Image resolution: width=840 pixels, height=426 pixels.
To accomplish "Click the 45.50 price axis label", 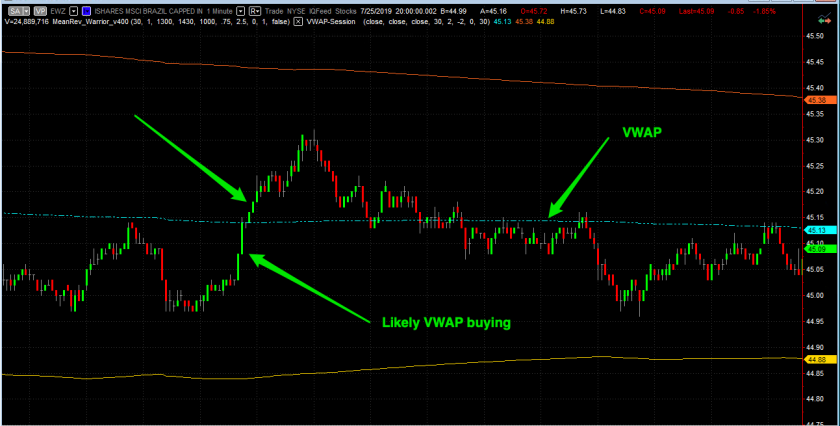I will click(x=816, y=36).
